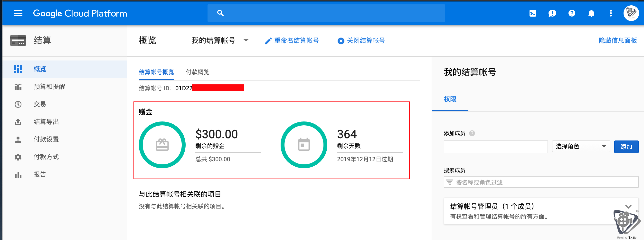Image resolution: width=644 pixels, height=240 pixels.
Task: Switch to 付款概览 tab
Action: coord(198,72)
